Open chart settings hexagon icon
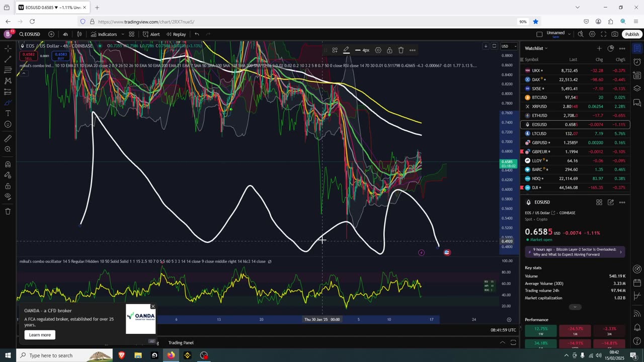The height and width of the screenshot is (362, 644). pyautogui.click(x=592, y=34)
